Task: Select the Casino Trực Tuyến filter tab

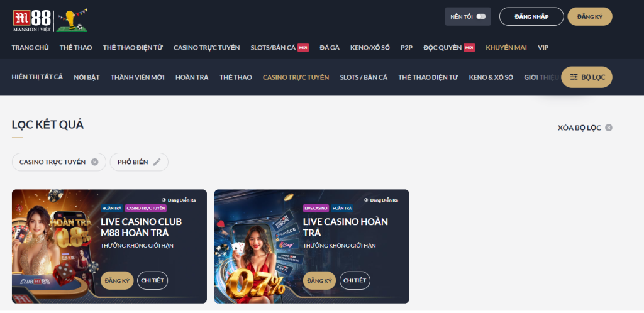Action: pos(296,77)
